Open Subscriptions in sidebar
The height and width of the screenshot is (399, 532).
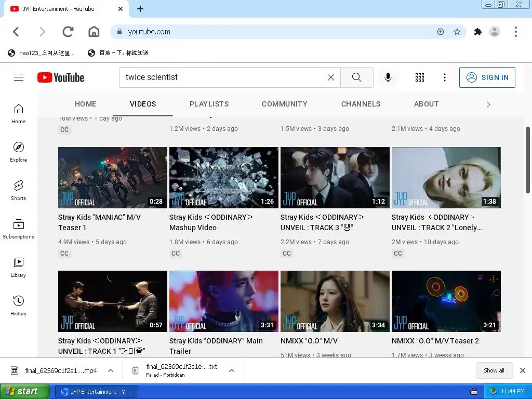click(18, 229)
